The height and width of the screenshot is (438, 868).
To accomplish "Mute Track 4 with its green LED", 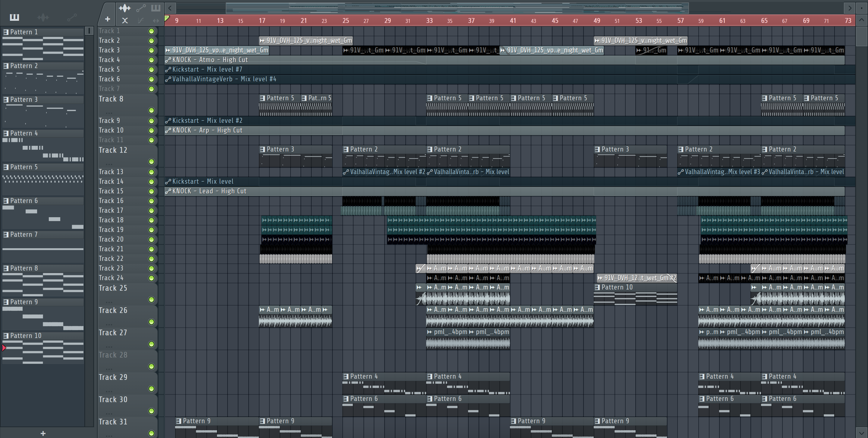I will pos(151,60).
